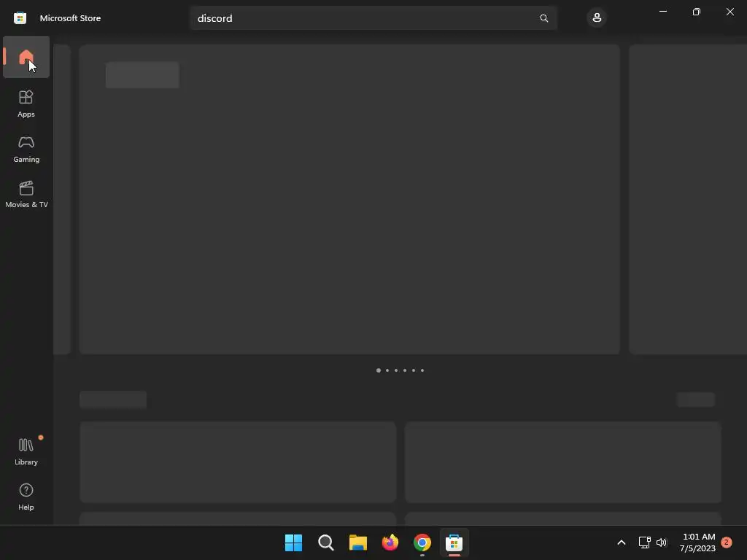Open the Movies & TV section

point(26,194)
